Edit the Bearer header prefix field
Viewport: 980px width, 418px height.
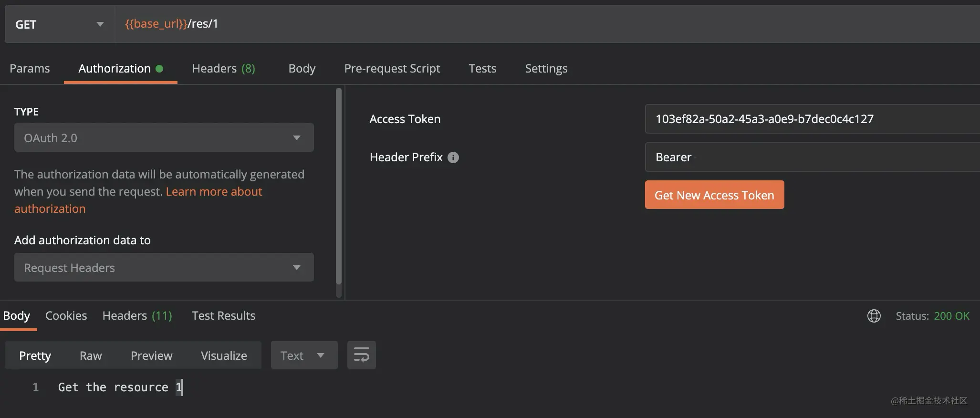pos(812,157)
